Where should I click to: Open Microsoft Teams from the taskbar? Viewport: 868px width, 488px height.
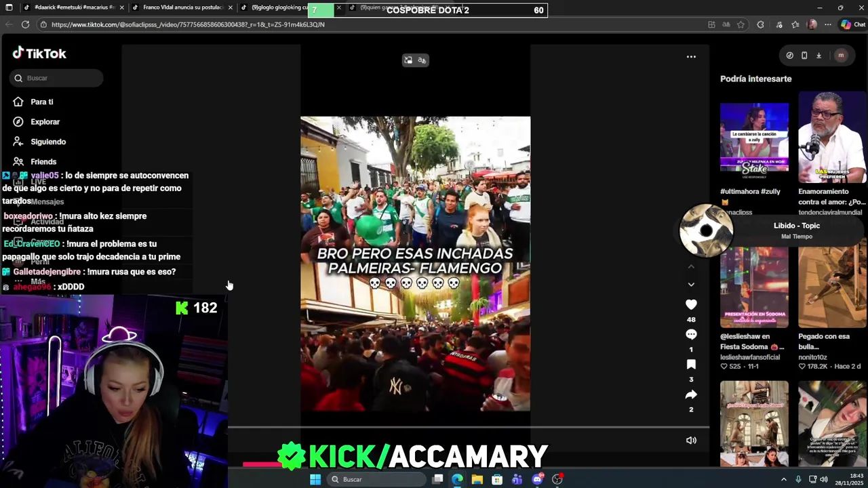517,480
